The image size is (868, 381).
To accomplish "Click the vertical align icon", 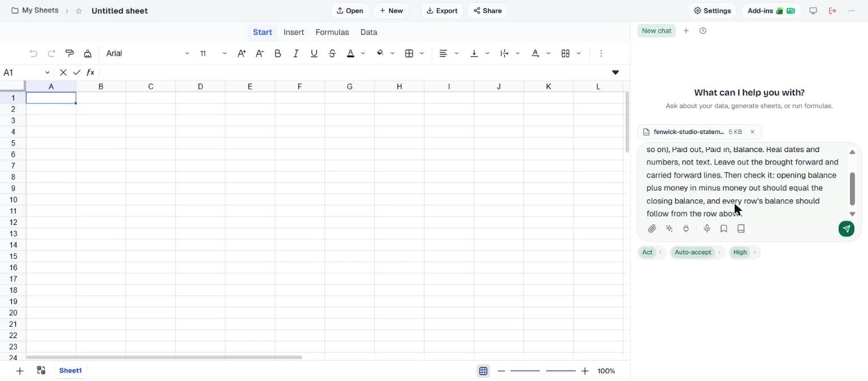I will click(474, 54).
